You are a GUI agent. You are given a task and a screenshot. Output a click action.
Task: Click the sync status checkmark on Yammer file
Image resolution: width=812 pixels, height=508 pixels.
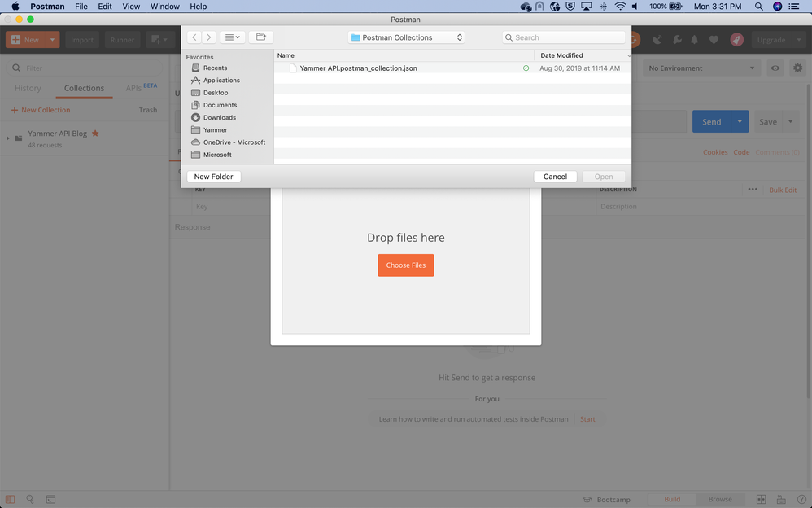(526, 68)
